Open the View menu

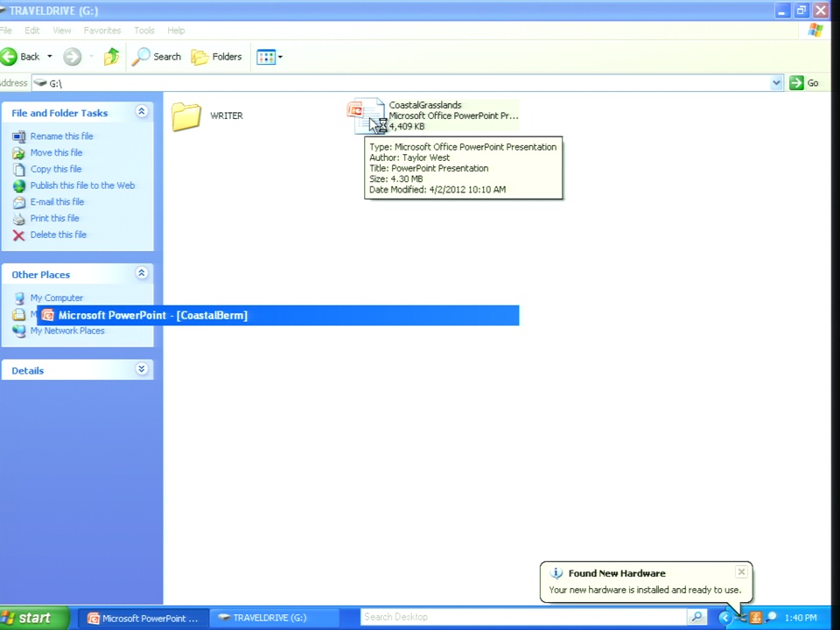click(x=61, y=31)
